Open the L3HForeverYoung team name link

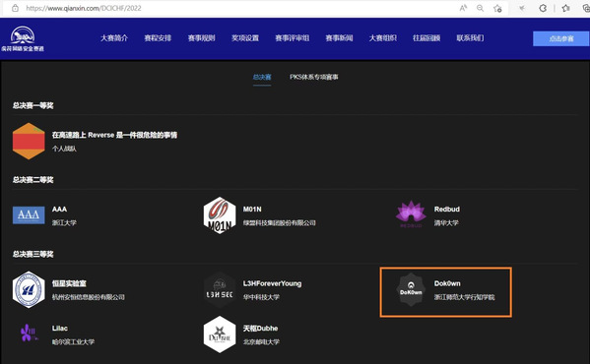[x=272, y=283]
